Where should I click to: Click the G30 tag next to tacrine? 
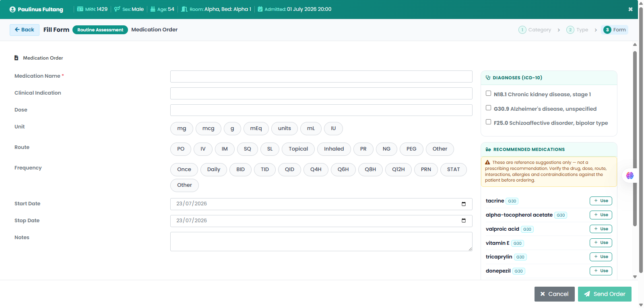(512, 201)
